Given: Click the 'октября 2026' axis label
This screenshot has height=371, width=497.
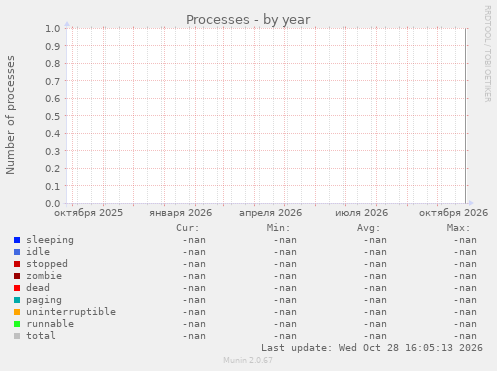Looking at the screenshot, I should click(x=453, y=213).
